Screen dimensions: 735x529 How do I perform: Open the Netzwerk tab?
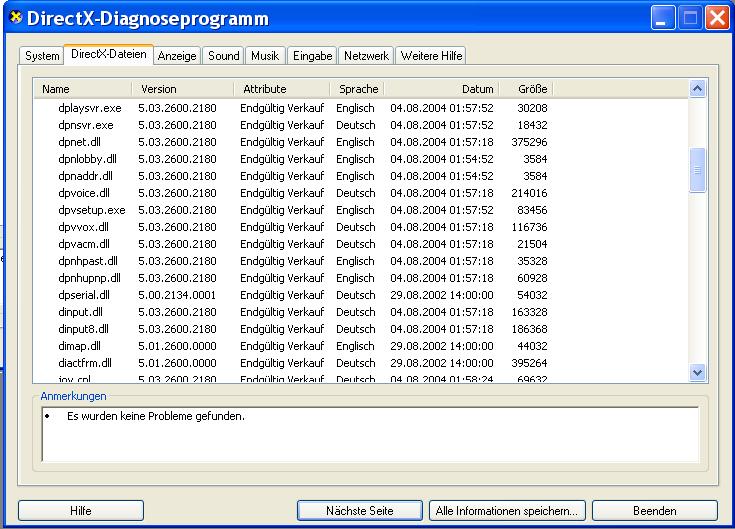366,56
